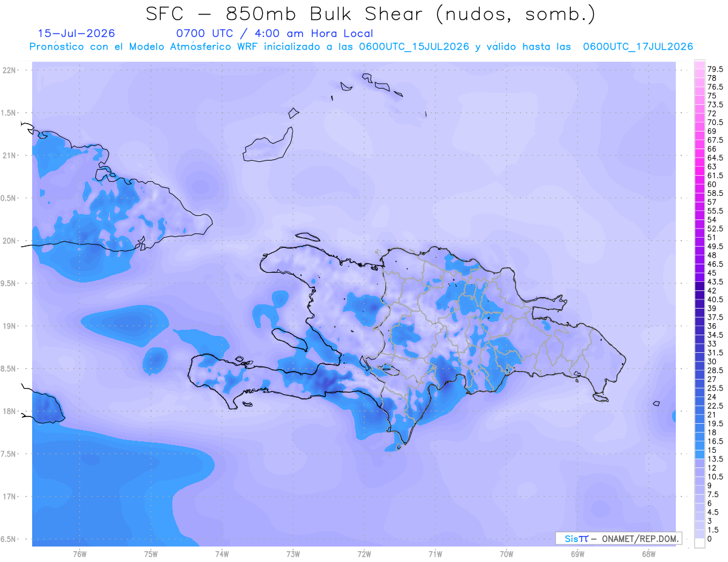
Task: Click the "13.5" value on the color scale
Action: pyautogui.click(x=715, y=459)
